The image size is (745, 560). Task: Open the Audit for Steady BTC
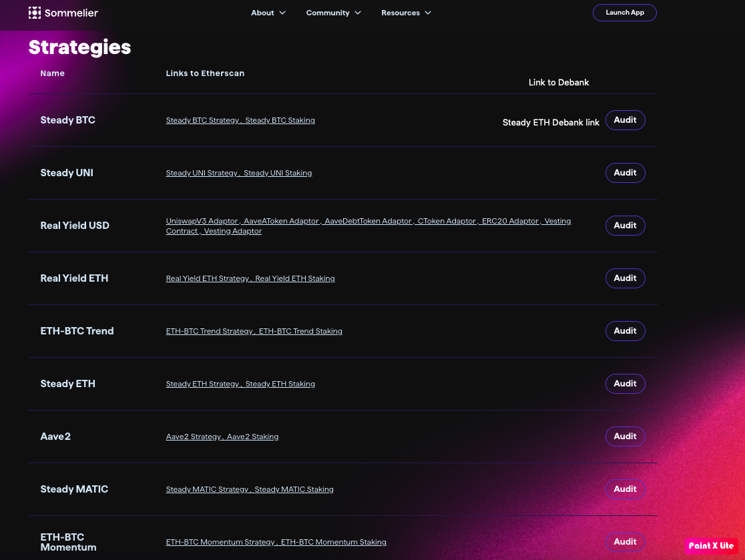[625, 120]
